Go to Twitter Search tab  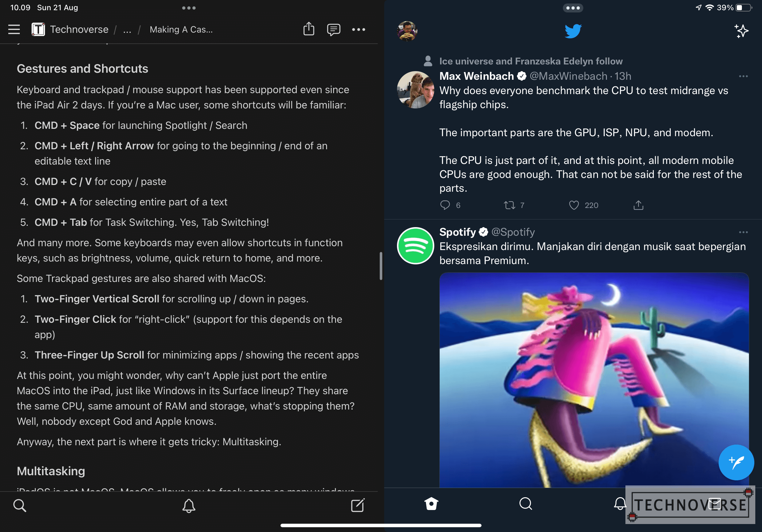point(526,504)
